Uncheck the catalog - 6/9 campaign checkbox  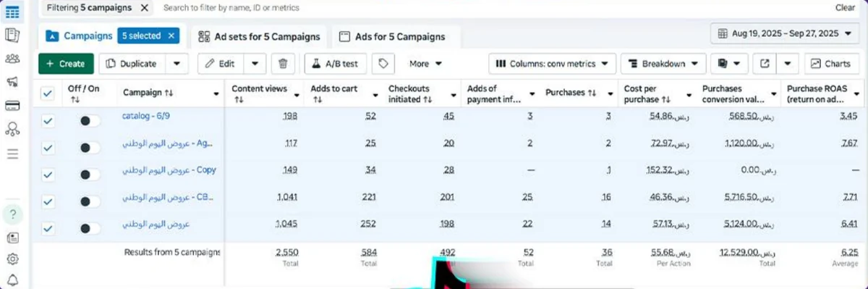point(48,121)
